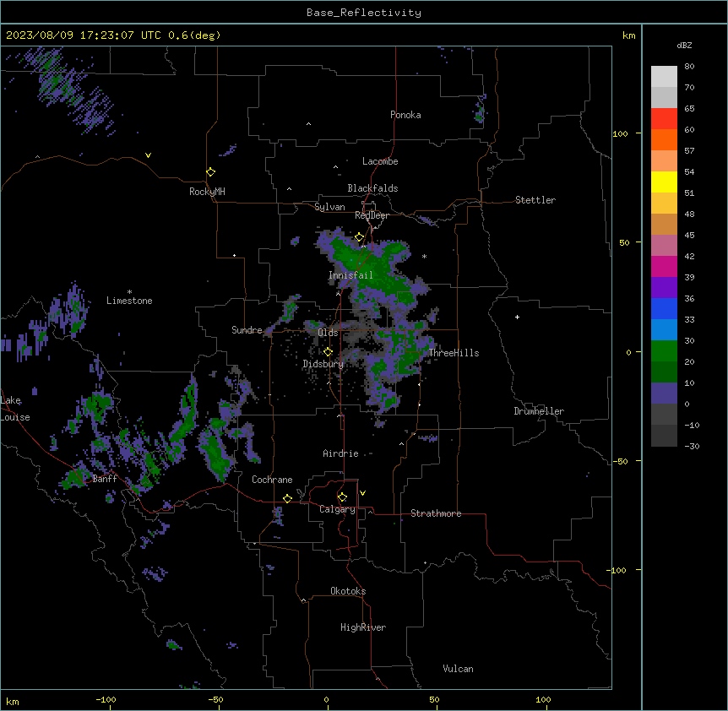Select the light gray 80 dBZ legend color
Image resolution: width=728 pixels, height=711 pixels.
(x=664, y=77)
